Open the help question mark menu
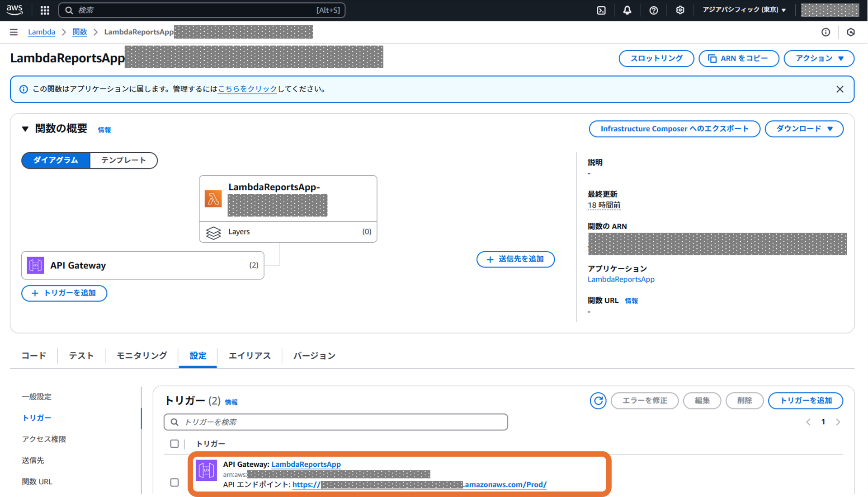This screenshot has height=497, width=868. click(654, 10)
